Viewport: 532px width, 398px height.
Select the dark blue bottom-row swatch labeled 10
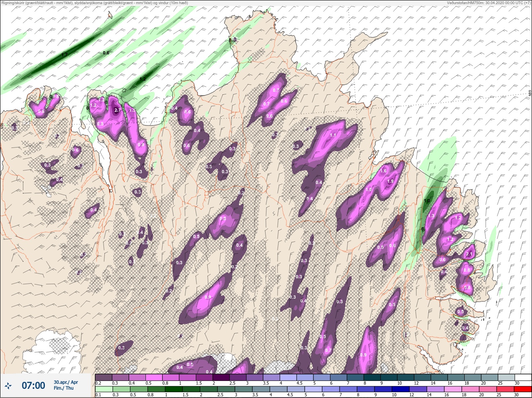[x=401, y=389]
